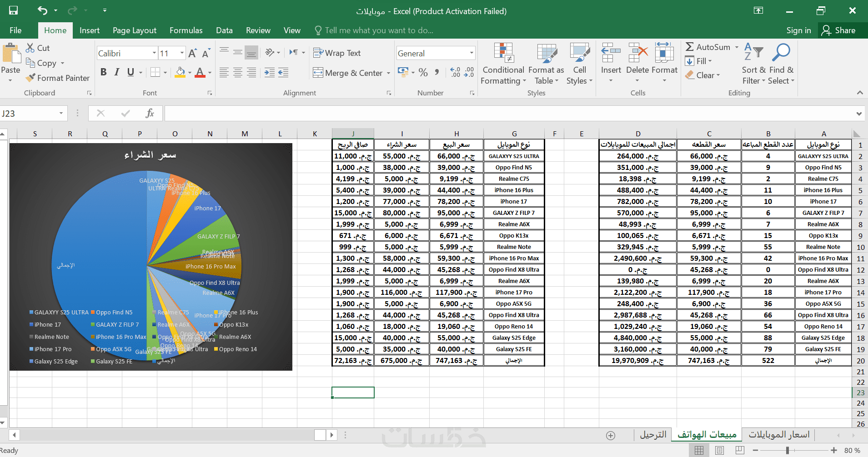The image size is (868, 457).
Task: Undo the last action
Action: [x=42, y=10]
